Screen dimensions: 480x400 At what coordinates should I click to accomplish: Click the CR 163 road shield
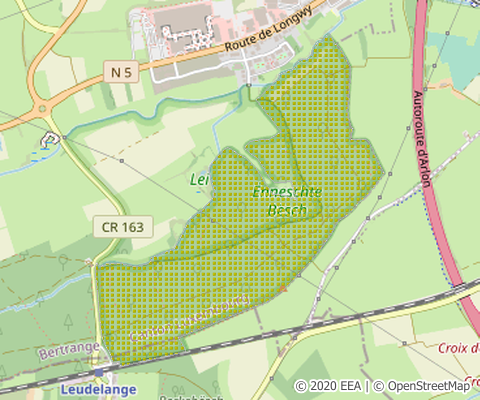pos(123,227)
